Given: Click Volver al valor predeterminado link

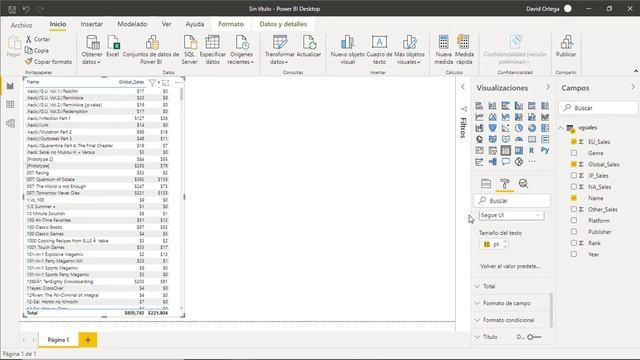Looking at the screenshot, I should pyautogui.click(x=510, y=266).
